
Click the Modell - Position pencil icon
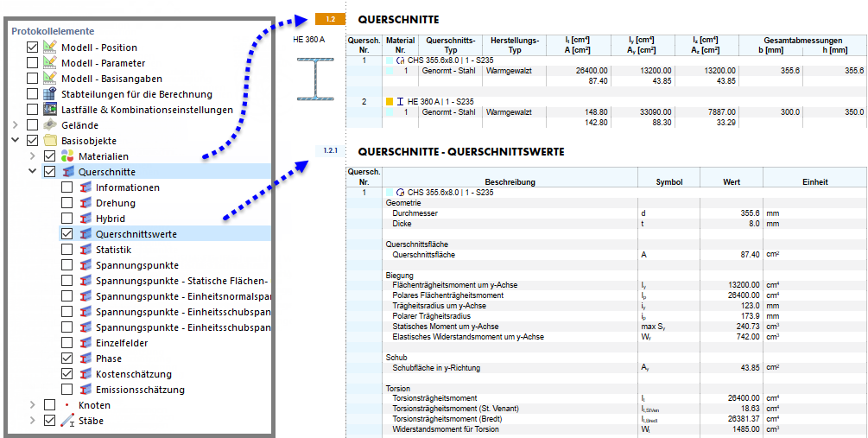[x=50, y=48]
